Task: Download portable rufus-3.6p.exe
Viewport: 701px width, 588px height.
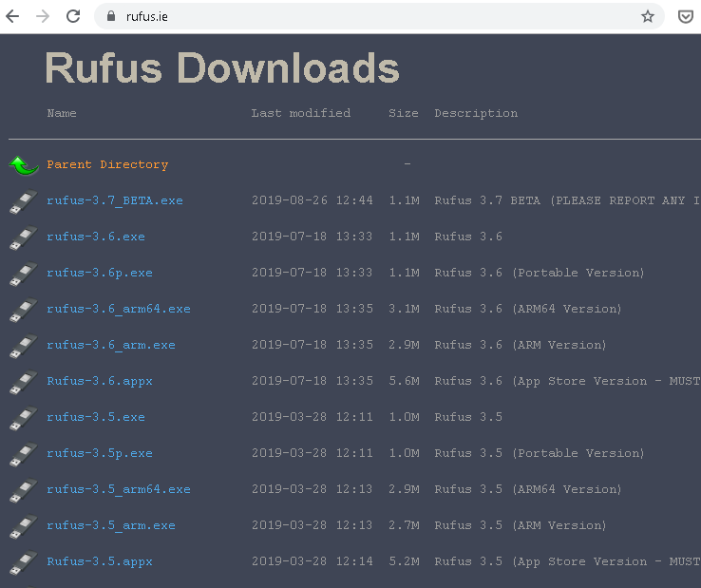Action: pos(100,273)
